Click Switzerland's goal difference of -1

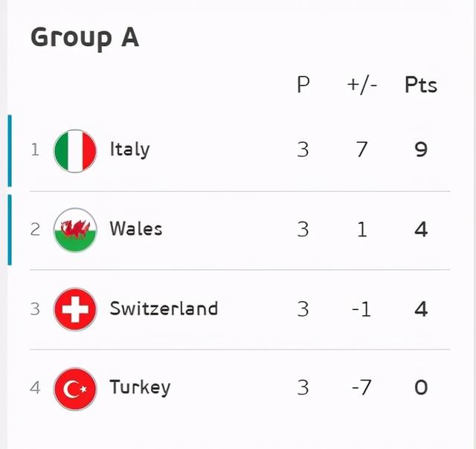(x=361, y=309)
